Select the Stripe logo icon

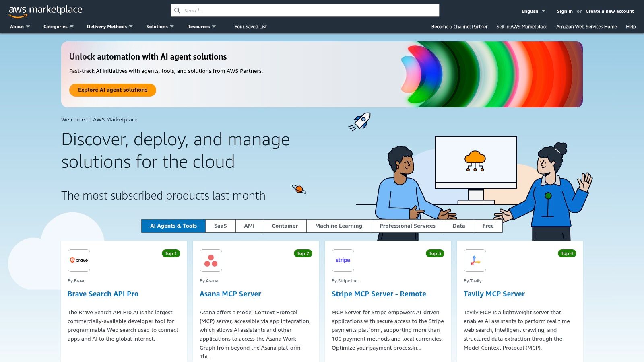(x=343, y=260)
